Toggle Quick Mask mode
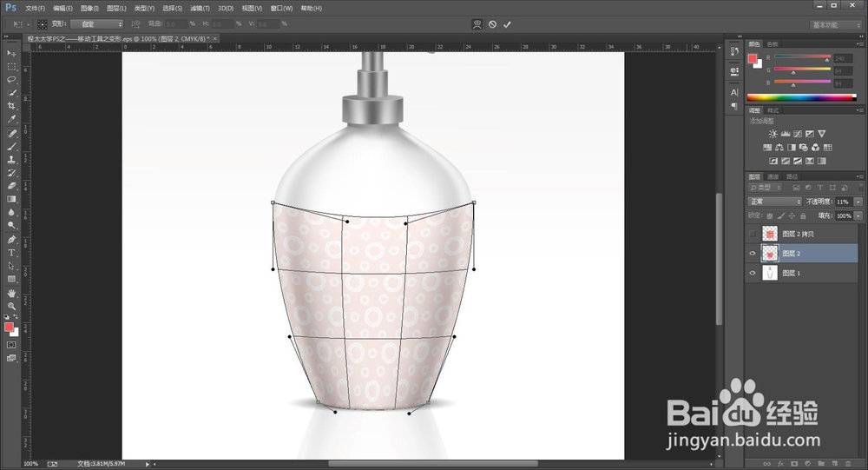The width and height of the screenshot is (868, 470). (11, 345)
